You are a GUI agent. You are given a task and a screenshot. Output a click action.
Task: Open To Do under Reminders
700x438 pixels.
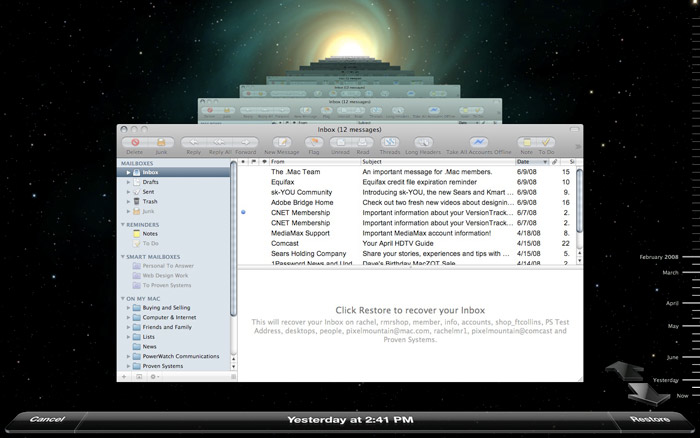pyautogui.click(x=174, y=244)
